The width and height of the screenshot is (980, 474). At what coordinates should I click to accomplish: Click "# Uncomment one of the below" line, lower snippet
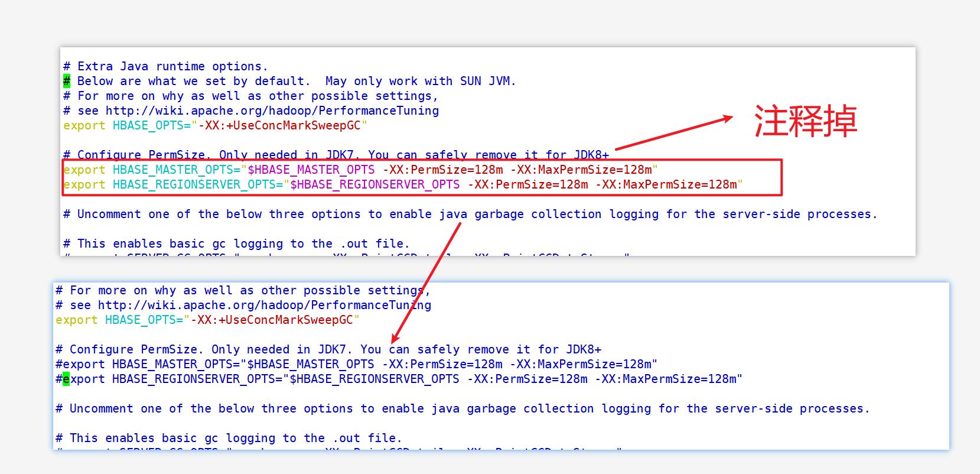click(463, 408)
